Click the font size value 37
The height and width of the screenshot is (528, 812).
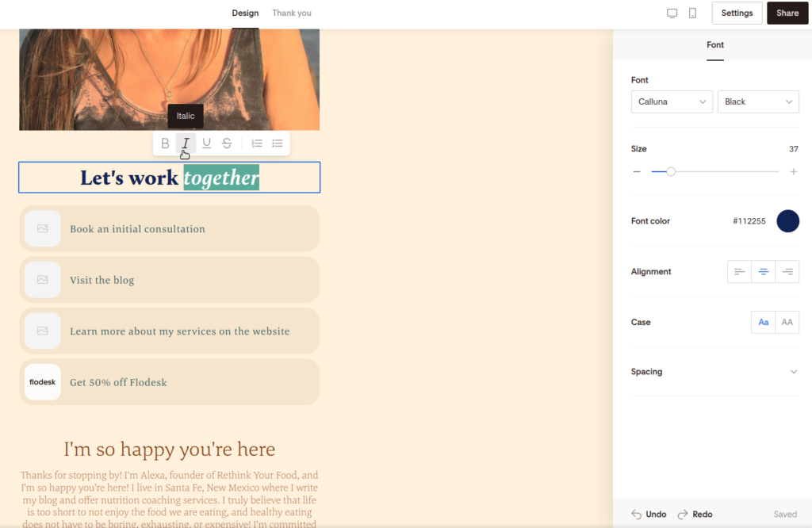(793, 149)
